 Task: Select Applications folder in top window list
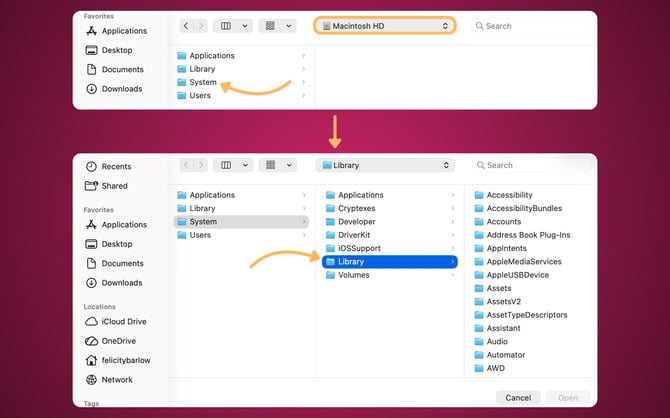click(x=206, y=56)
